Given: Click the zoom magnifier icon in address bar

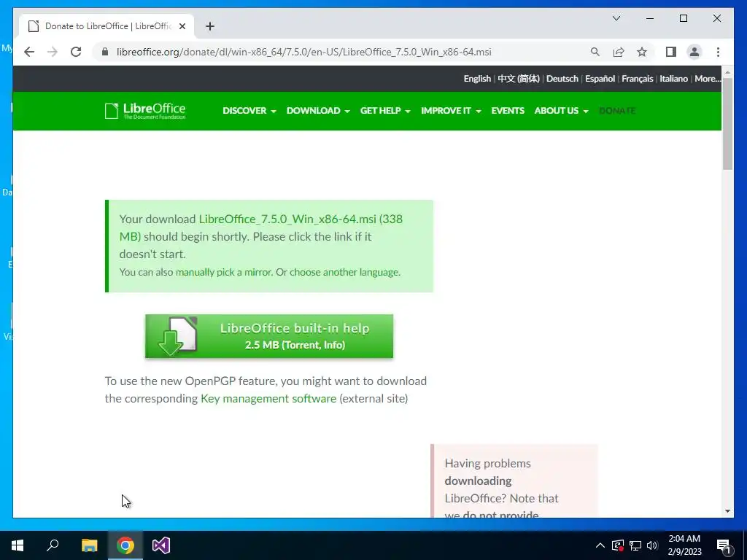Looking at the screenshot, I should click(595, 52).
